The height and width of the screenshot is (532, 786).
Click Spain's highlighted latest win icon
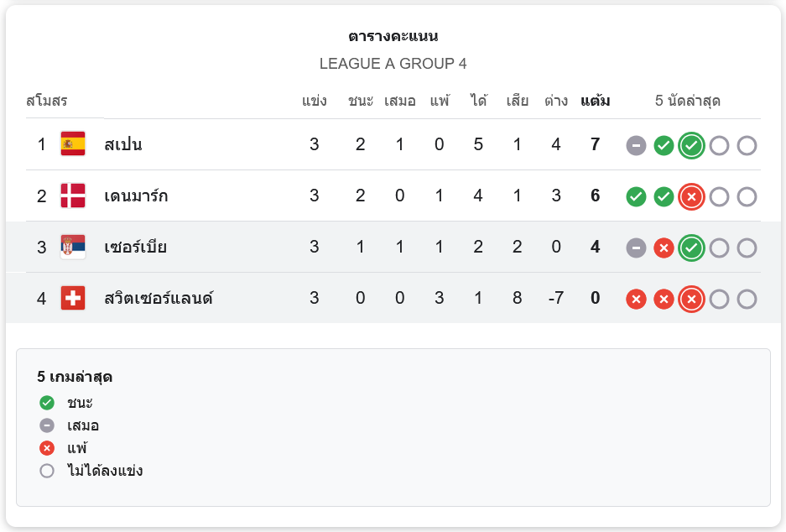(691, 145)
